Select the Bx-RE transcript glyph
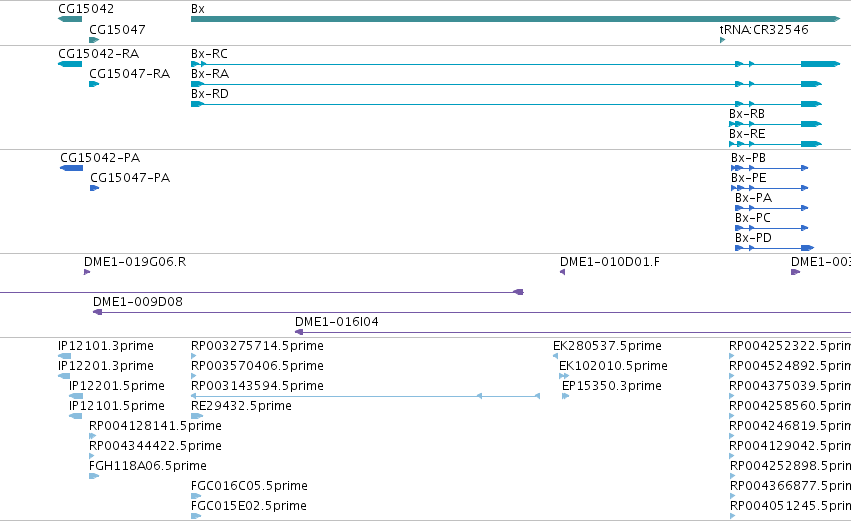 pyautogui.click(x=776, y=144)
